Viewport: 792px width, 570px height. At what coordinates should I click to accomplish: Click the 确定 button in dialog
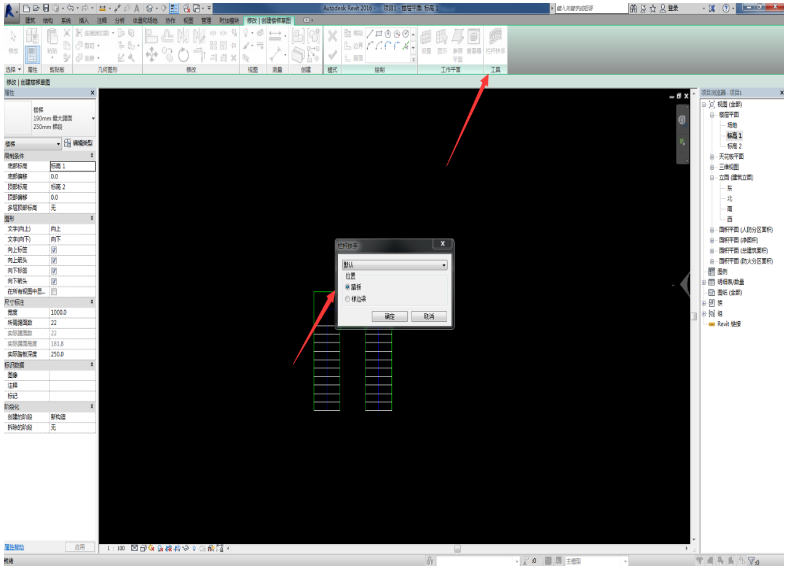[x=389, y=316]
